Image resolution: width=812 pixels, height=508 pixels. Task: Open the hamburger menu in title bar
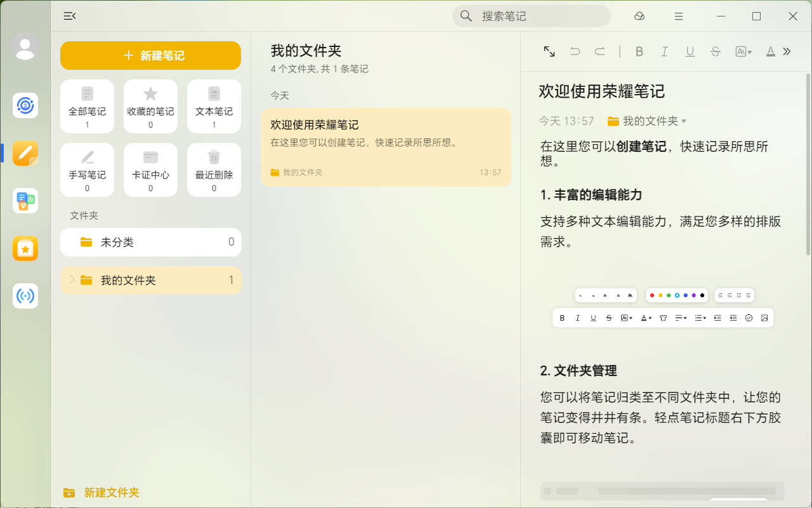679,17
